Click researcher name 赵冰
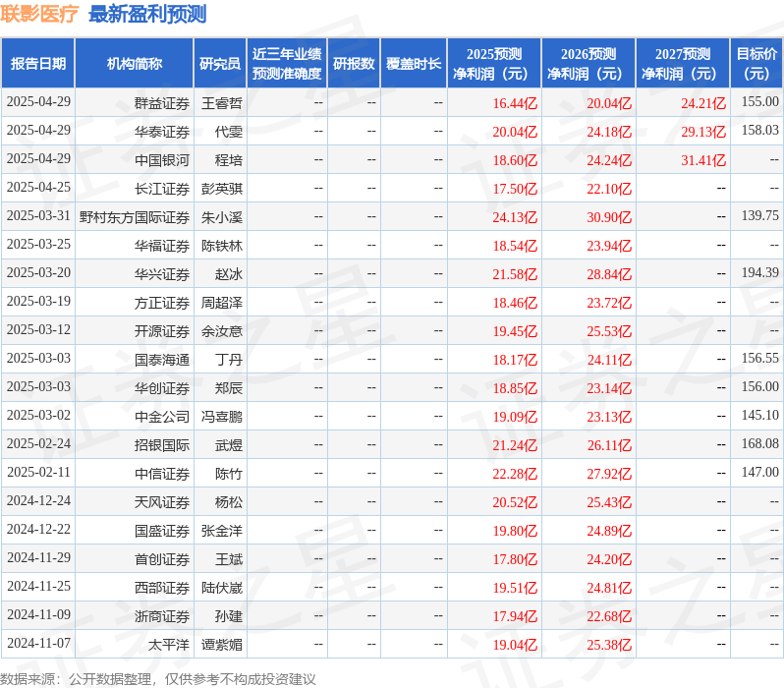The width and height of the screenshot is (784, 688). [229, 274]
